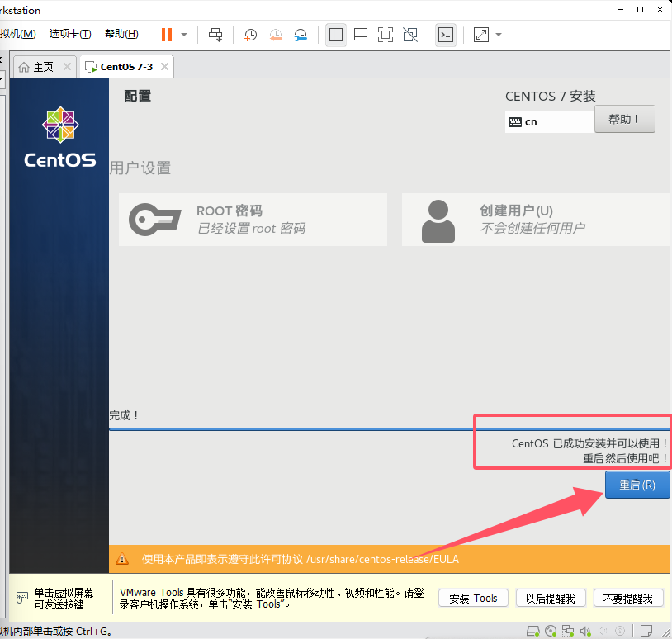This screenshot has width=672, height=639.
Task: Click the key icon for root password
Action: click(x=154, y=220)
